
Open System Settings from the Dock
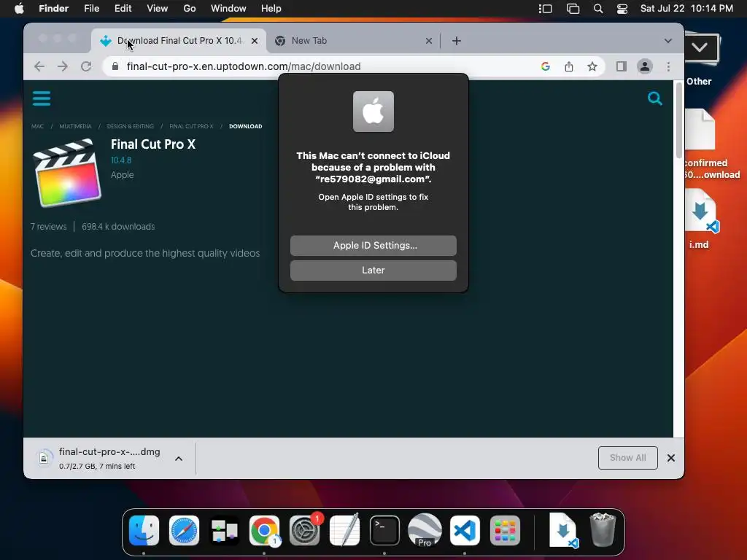[304, 531]
